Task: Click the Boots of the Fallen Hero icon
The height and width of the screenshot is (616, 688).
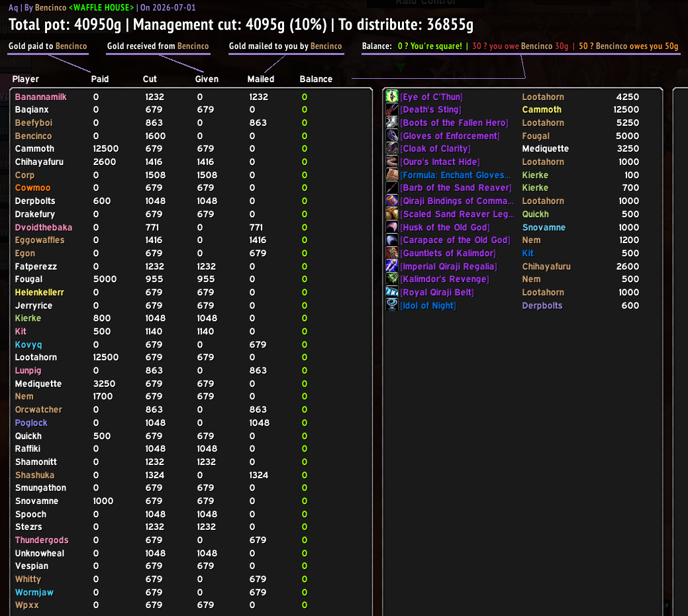Action: (392, 123)
